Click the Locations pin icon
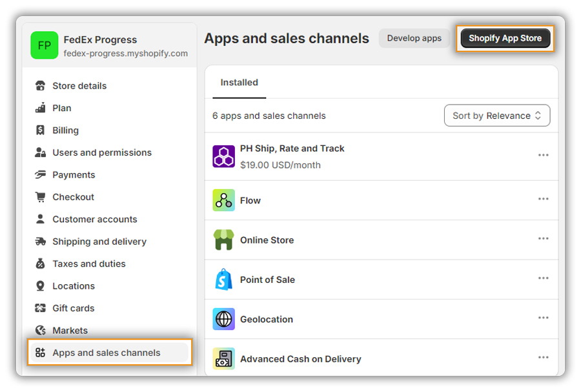Image resolution: width=581 pixels, height=392 pixels. click(x=41, y=286)
